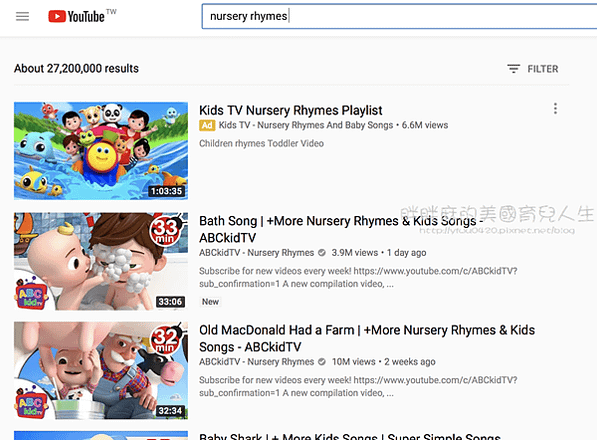Visit Kids TV - Nursery Rhymes And Baby Songs channel
This screenshot has width=597, height=440.
pos(306,125)
